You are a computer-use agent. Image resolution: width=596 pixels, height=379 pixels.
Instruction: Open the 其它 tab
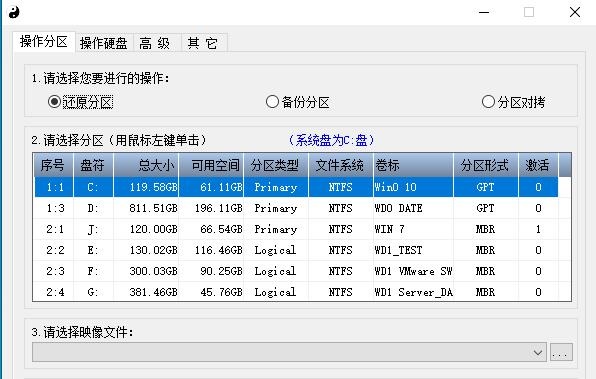point(203,43)
